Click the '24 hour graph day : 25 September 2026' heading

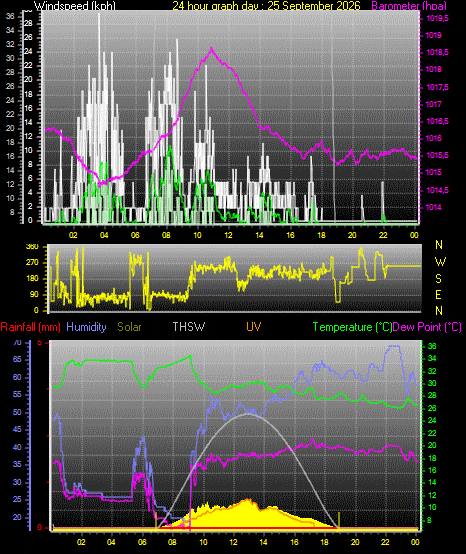(x=266, y=6)
